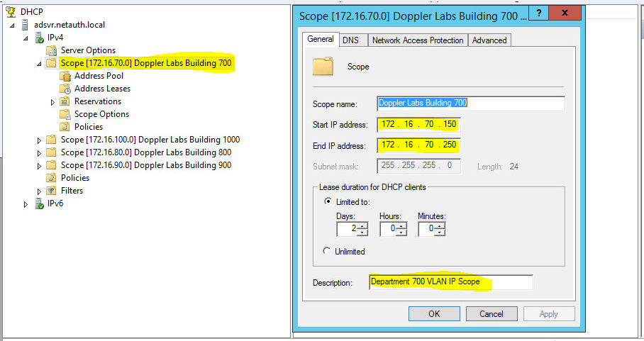Switch to the General tab

click(321, 39)
